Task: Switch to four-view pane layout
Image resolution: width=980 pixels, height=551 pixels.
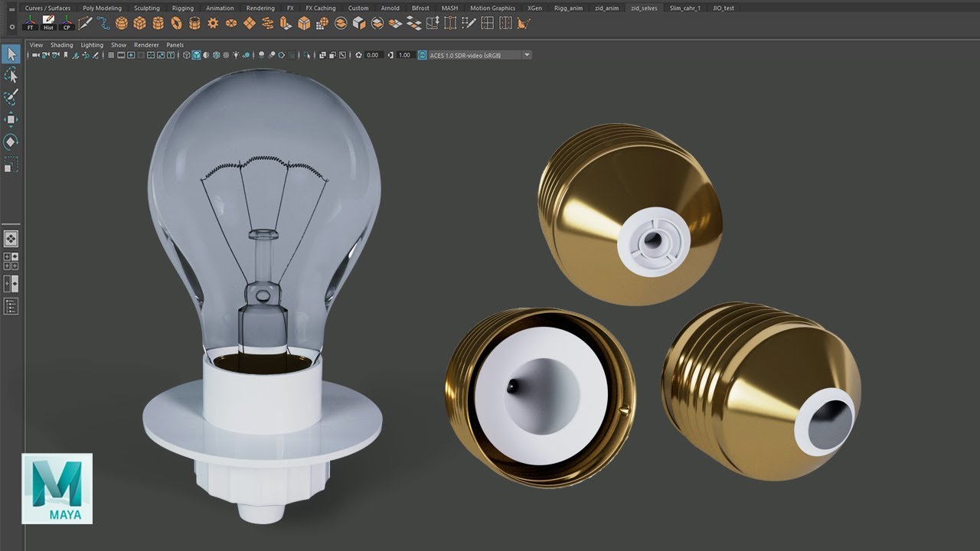Action: point(11,261)
